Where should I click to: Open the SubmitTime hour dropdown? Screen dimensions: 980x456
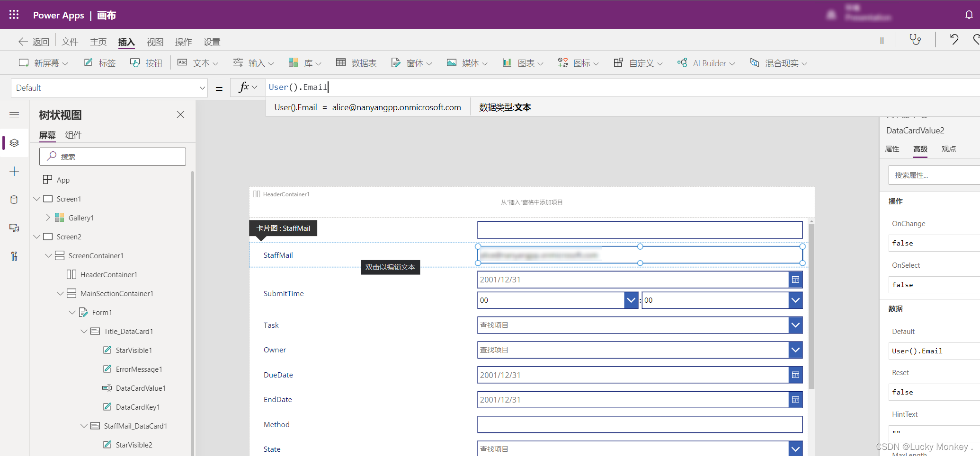pyautogui.click(x=631, y=300)
